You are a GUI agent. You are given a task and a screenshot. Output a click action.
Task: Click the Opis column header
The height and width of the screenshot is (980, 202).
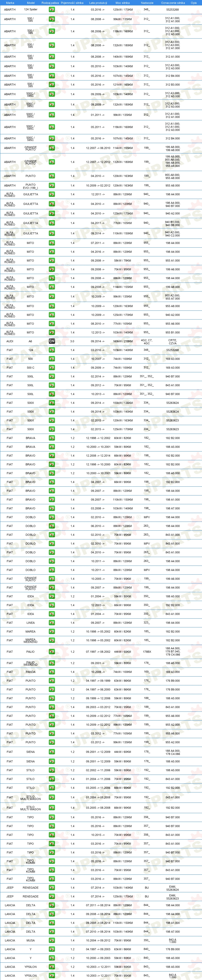pyautogui.click(x=194, y=3)
